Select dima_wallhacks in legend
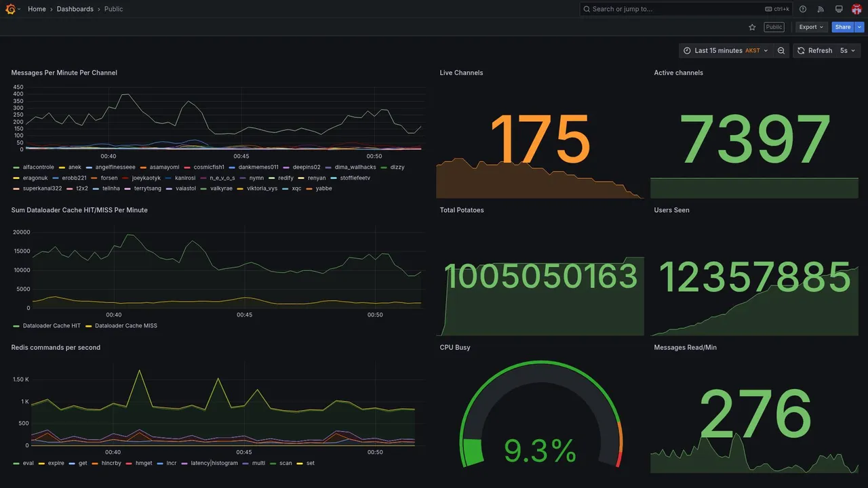Image resolution: width=868 pixels, height=488 pixels. coord(355,167)
